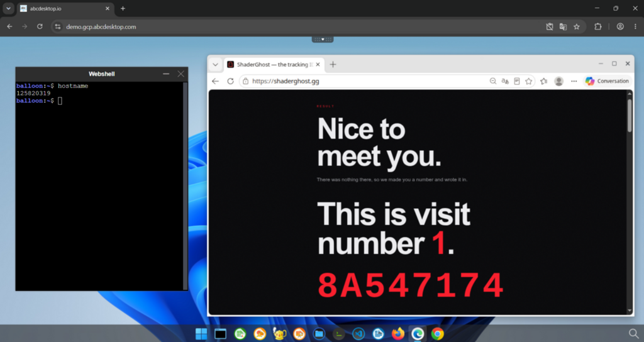Viewport: 644px width, 342px height.
Task: Open the Copilot Conversation button in Edge
Action: (x=607, y=81)
